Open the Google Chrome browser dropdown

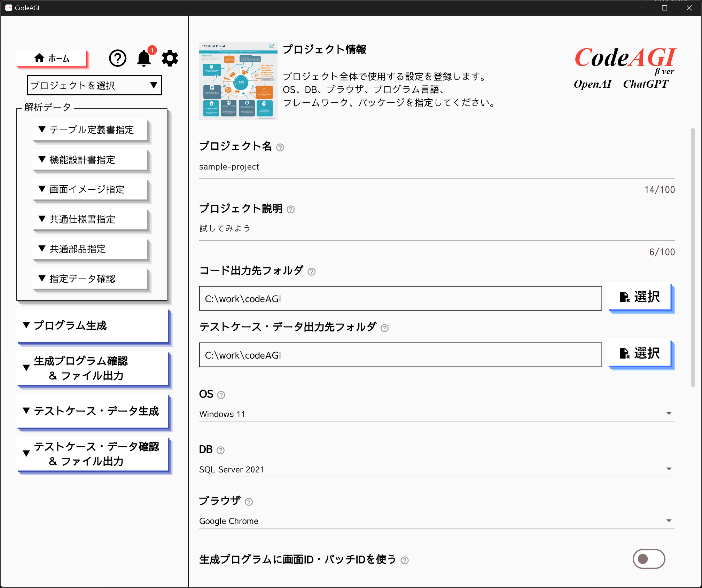tap(437, 521)
